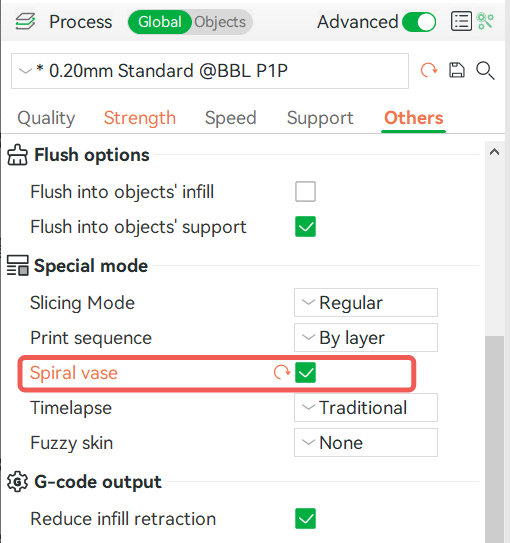
Task: Save the current preset with disk icon
Action: click(x=457, y=70)
